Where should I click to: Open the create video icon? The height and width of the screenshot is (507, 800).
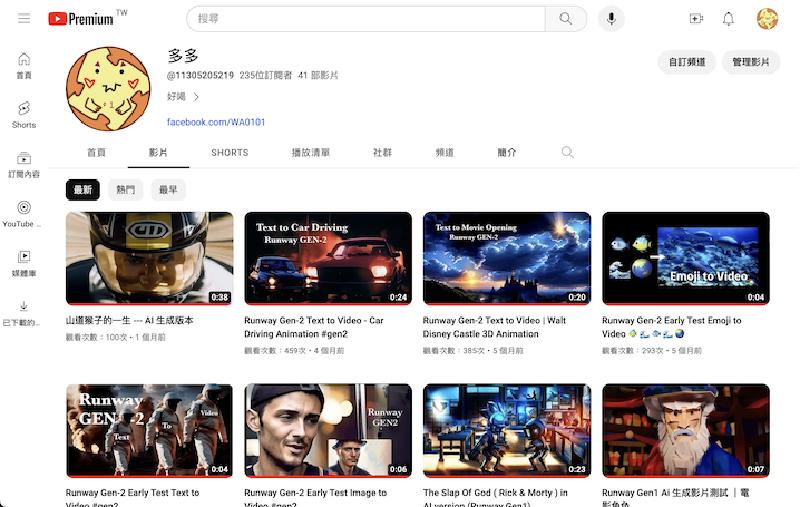[696, 19]
